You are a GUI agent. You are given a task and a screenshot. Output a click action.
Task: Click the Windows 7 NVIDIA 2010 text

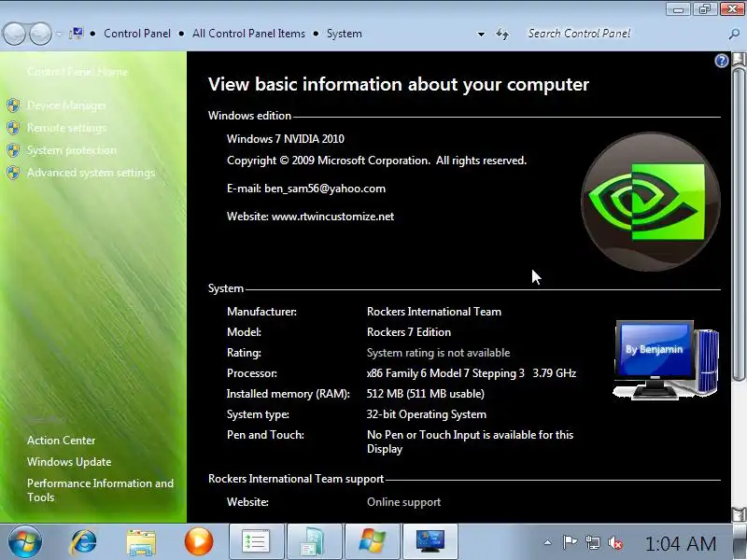(286, 138)
